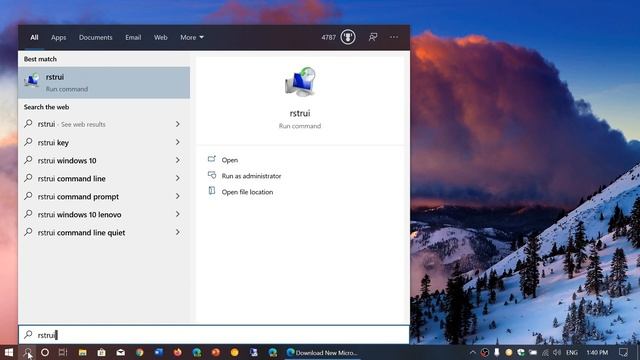Select the 'rstrui command line' suggestion text
This screenshot has width=640, height=360.
(x=71, y=178)
